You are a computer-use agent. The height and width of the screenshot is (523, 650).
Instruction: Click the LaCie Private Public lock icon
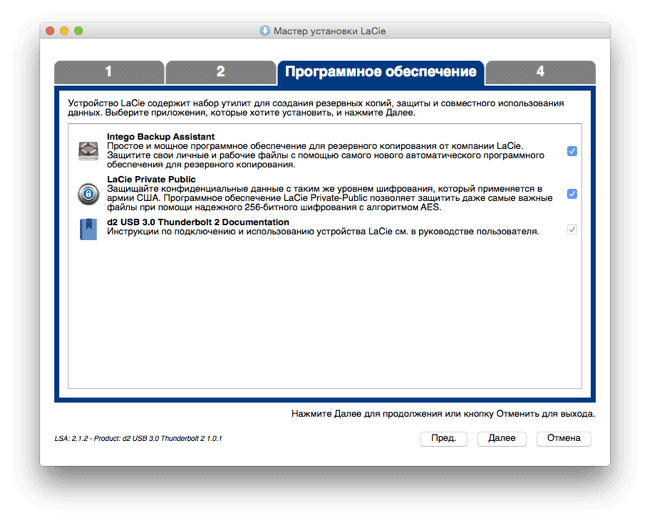coord(88,194)
